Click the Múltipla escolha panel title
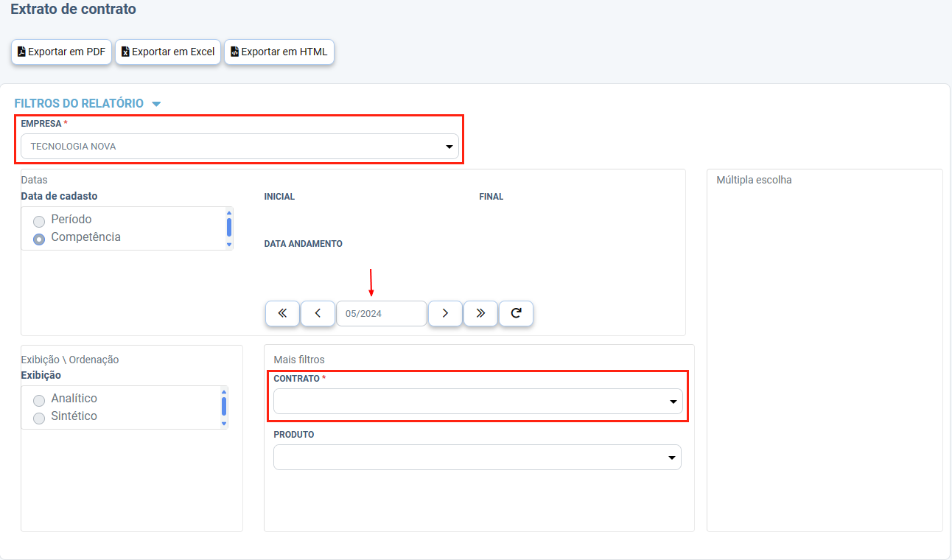Image resolution: width=952 pixels, height=560 pixels. point(755,180)
